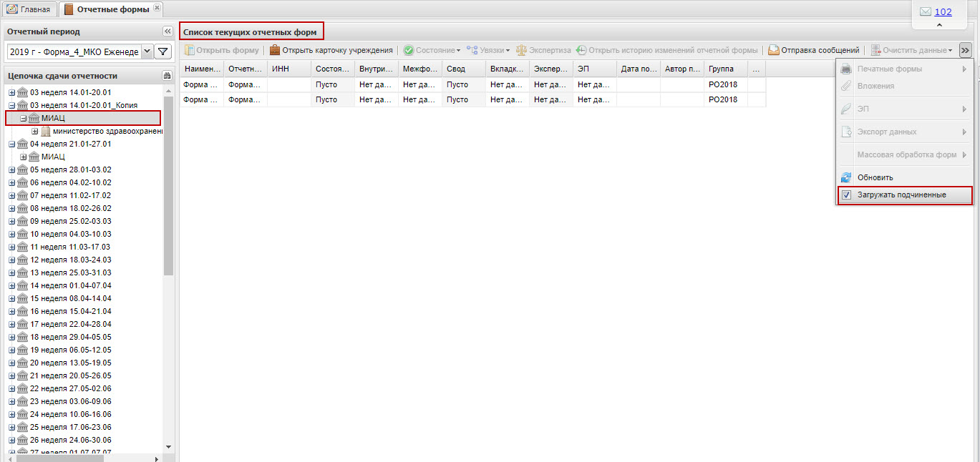Sort by ИНН column header
Image resolution: width=980 pixels, height=462 pixels.
click(x=289, y=69)
